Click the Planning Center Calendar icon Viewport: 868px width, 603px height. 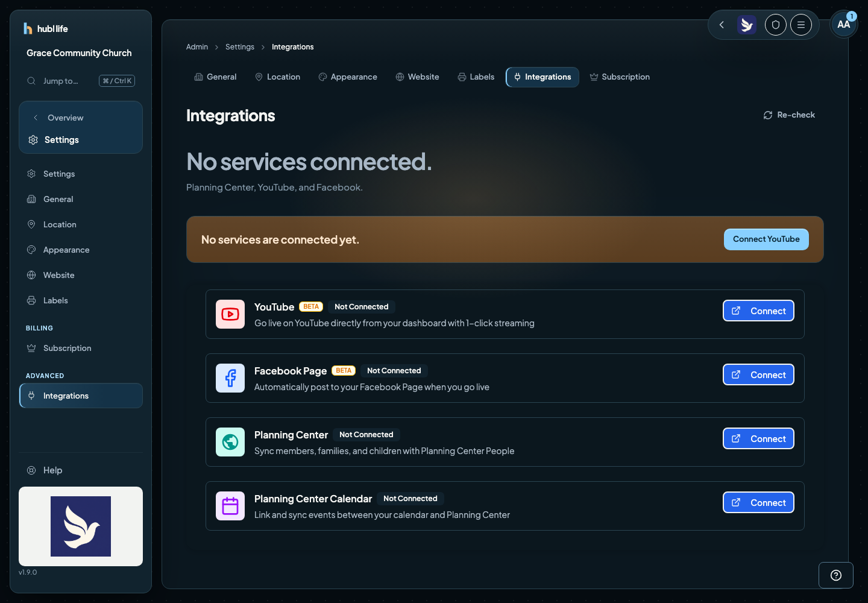(x=230, y=506)
